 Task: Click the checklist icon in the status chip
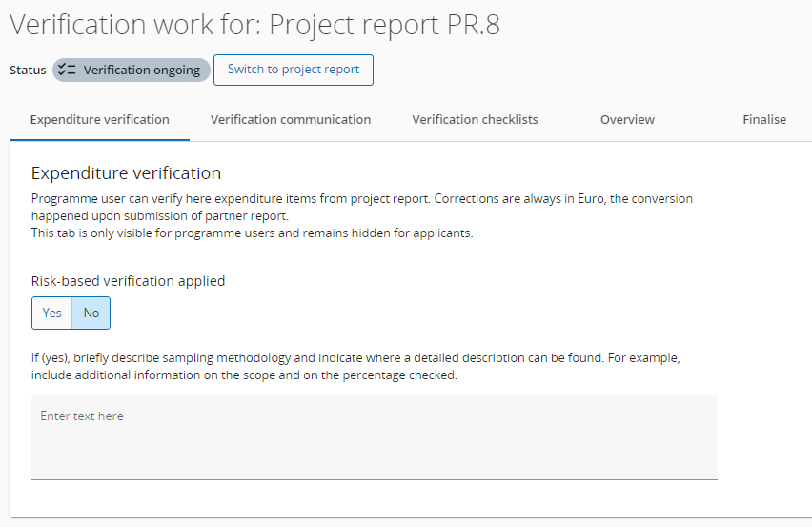(x=67, y=70)
